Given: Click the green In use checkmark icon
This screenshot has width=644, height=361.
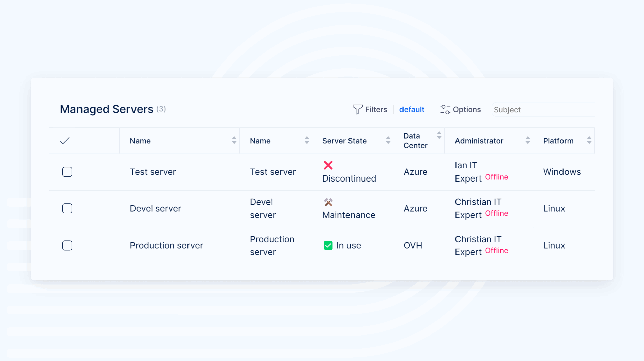Looking at the screenshot, I should click(328, 245).
